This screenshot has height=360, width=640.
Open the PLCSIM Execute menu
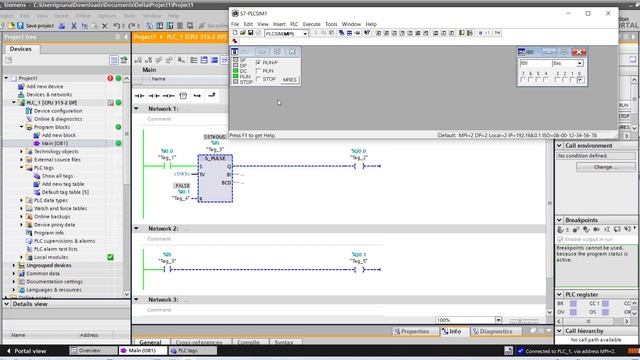click(311, 24)
